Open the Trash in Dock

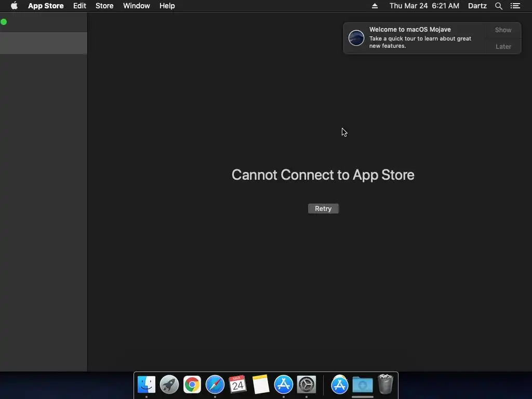[385, 384]
